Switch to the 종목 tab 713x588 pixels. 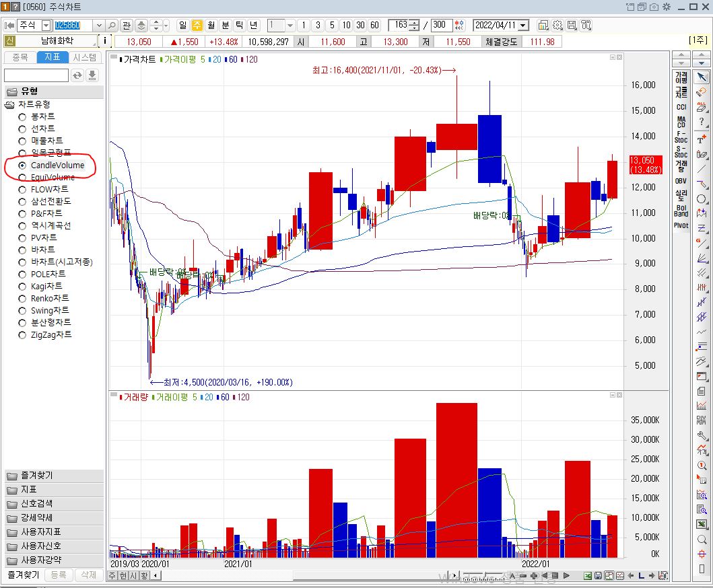pyautogui.click(x=20, y=57)
